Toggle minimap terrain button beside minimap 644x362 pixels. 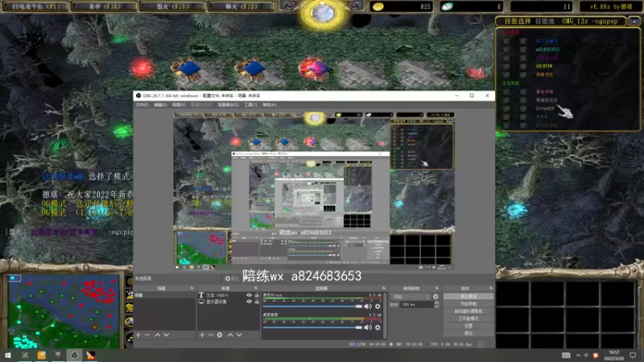tap(130, 294)
